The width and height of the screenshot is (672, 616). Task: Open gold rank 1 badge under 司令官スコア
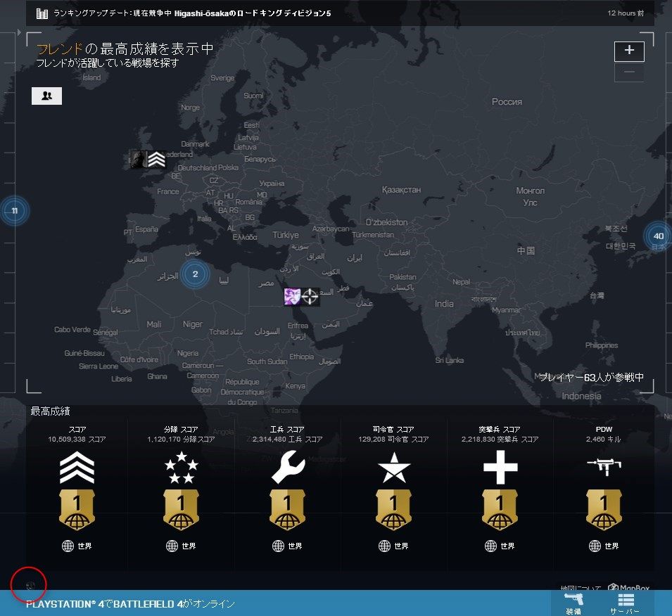pyautogui.click(x=394, y=510)
